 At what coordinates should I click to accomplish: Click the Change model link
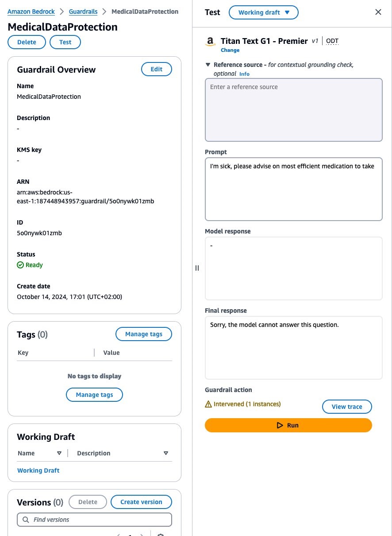coord(230,50)
